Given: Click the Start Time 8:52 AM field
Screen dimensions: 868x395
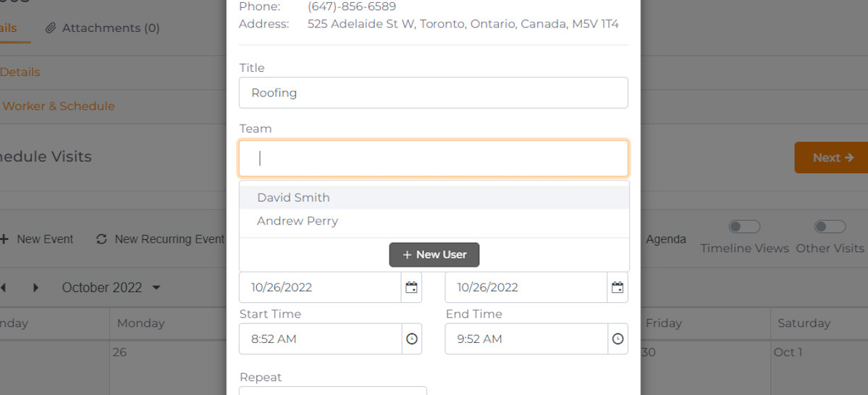Looking at the screenshot, I should click(321, 339).
